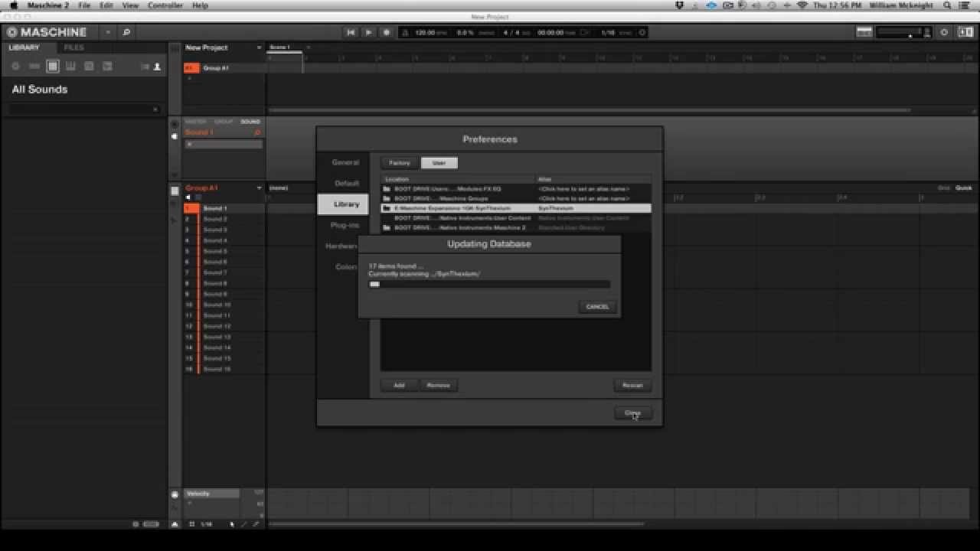The height and width of the screenshot is (551, 980).
Task: Click the database scanning progress bar
Action: click(489, 284)
